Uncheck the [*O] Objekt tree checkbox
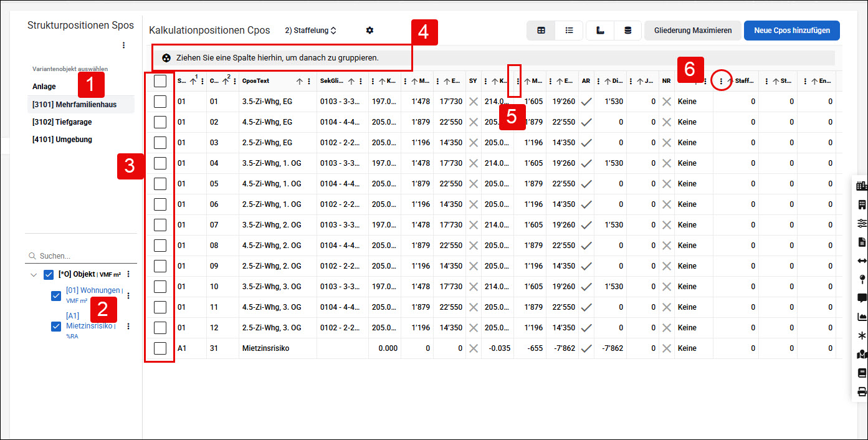The image size is (868, 440). [x=49, y=274]
